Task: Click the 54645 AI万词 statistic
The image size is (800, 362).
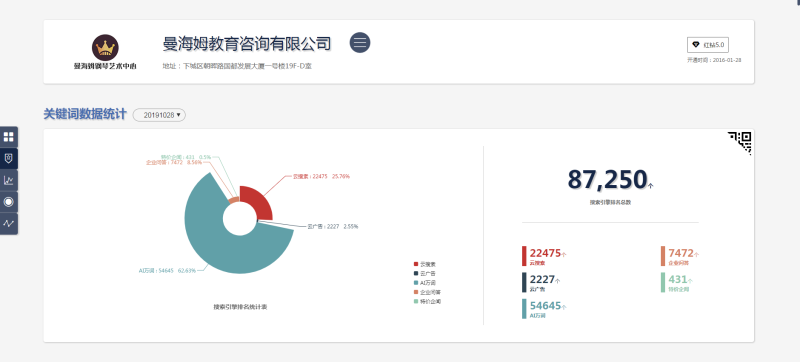Action: pos(545,308)
